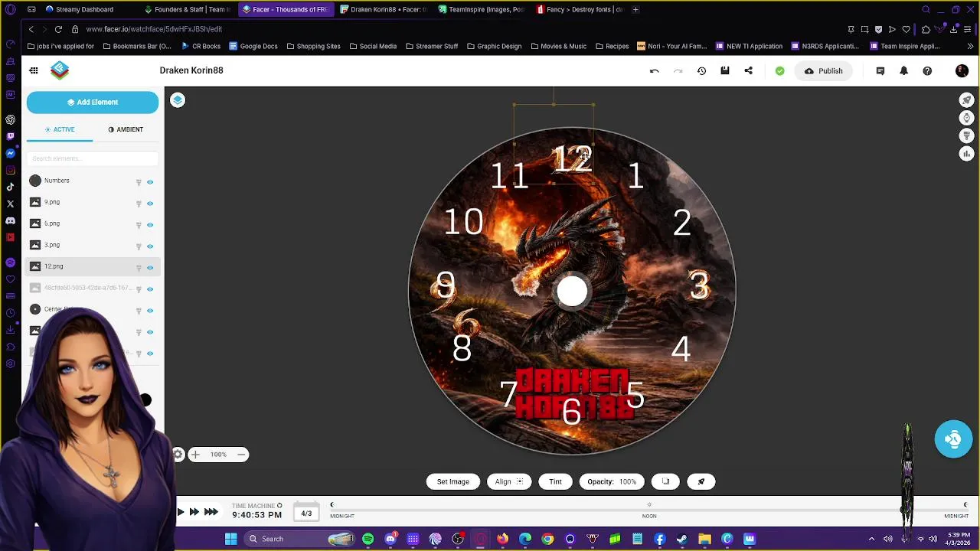Toggle visibility of the 48cfde60 layer
Image resolution: width=980 pixels, height=551 pixels.
[150, 289]
